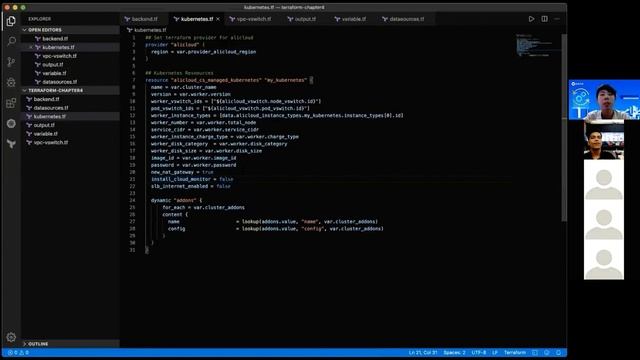Open variable.tf in the project folder tree
The image size is (640, 360).
(71, 134)
